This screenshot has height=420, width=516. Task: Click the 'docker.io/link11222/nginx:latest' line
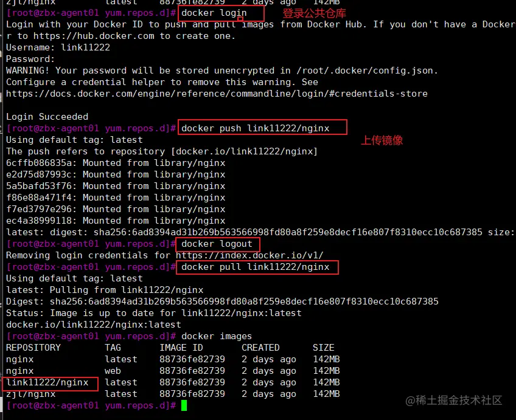click(x=94, y=325)
